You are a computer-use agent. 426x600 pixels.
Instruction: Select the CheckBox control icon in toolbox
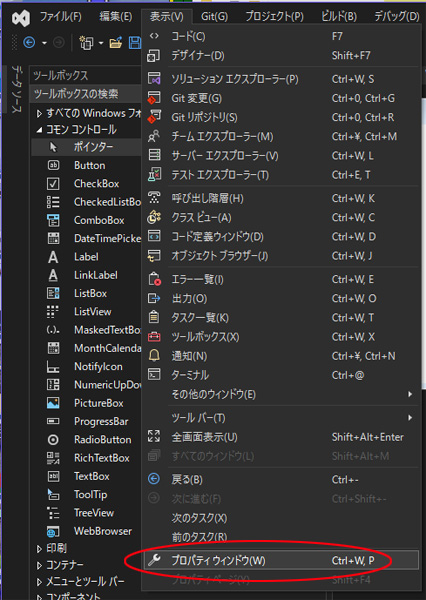(53, 184)
